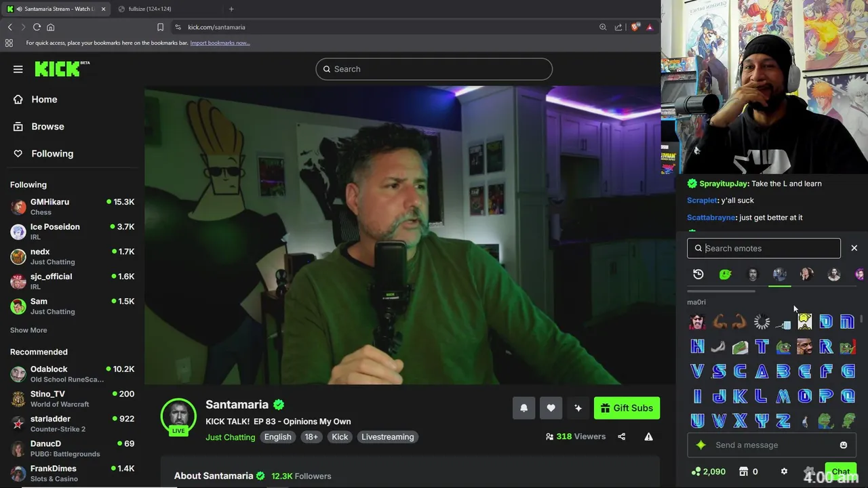
Task: Click the Gift Subs button
Action: coord(627,408)
